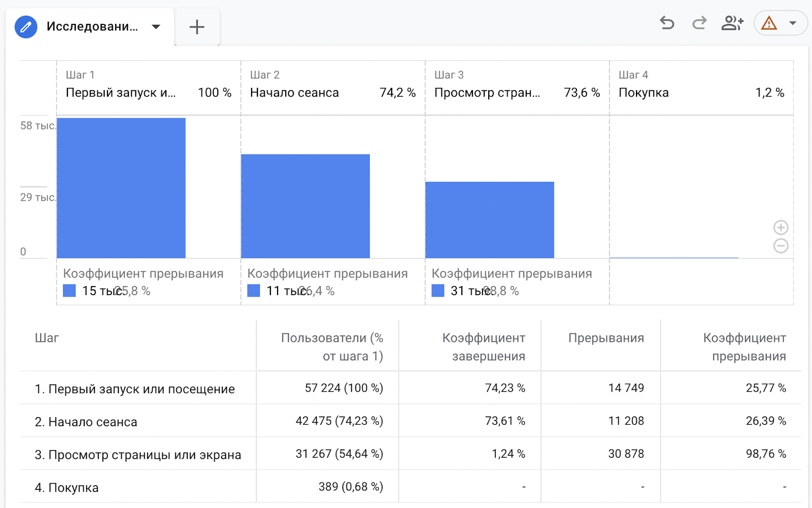The image size is (812, 508).
Task: Open sharing via the add-user icon
Action: (x=732, y=23)
